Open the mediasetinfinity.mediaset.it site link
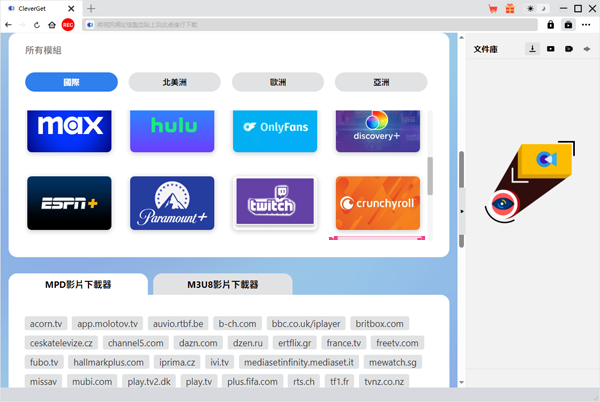600x402 pixels. tap(299, 362)
